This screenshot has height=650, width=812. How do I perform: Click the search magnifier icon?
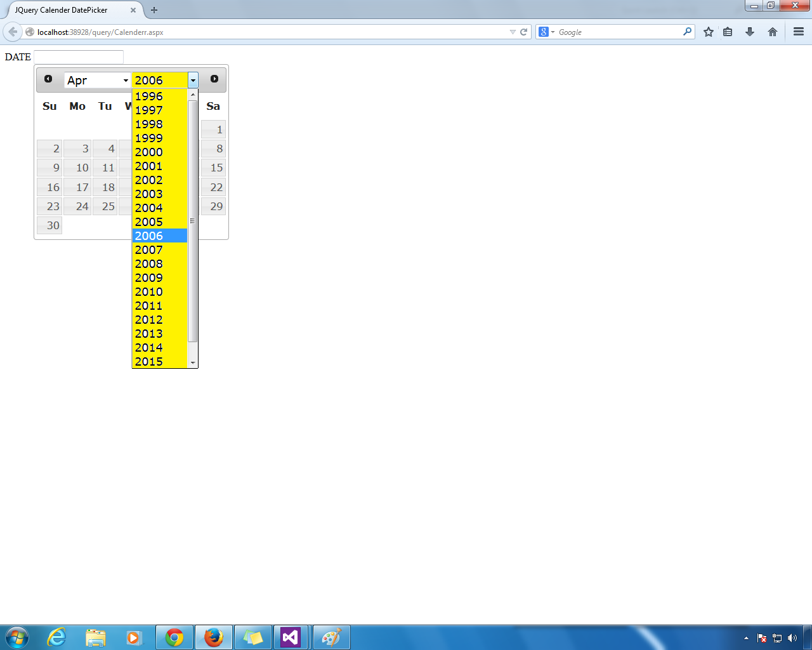point(688,32)
